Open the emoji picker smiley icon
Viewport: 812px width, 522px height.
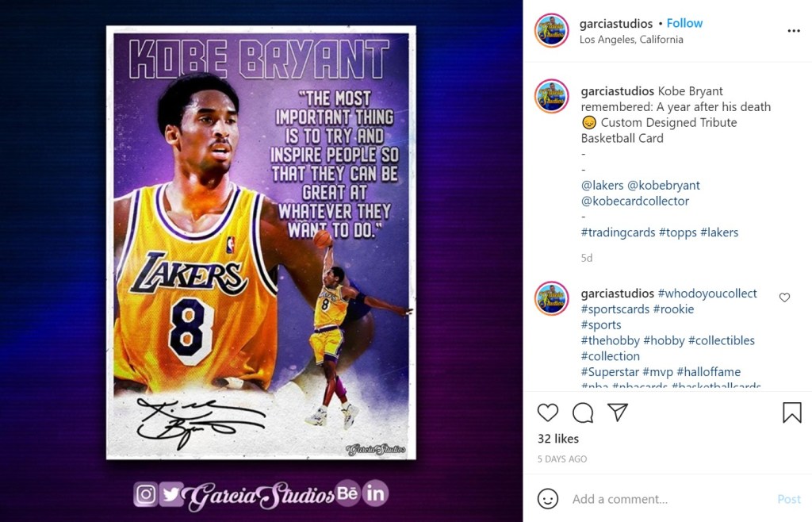point(547,499)
